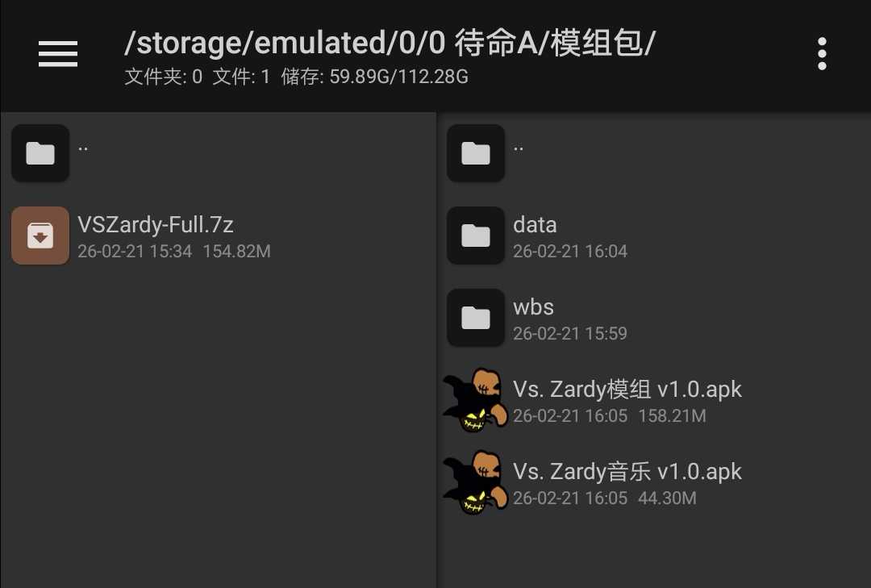Viewport: 871px width, 588px height.
Task: Tap the data folder icon
Action: click(476, 236)
